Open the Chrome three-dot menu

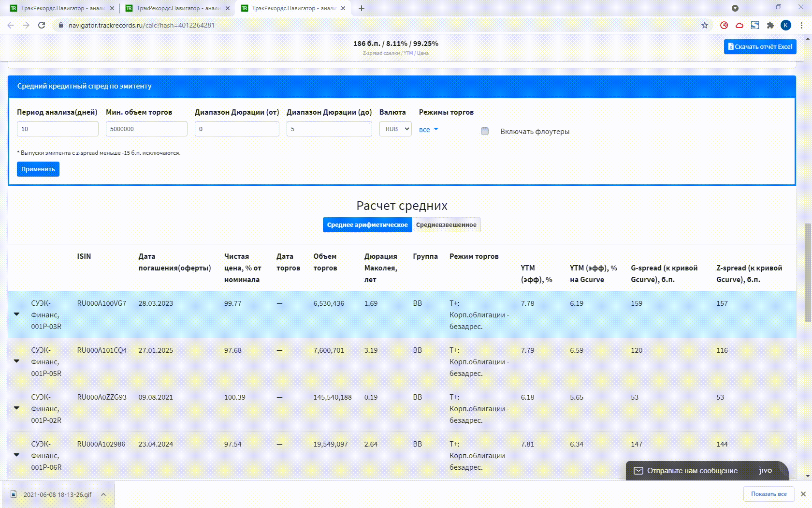(801, 25)
